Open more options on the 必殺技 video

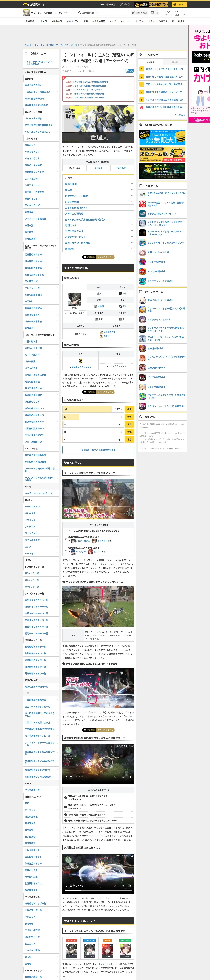[130, 886]
